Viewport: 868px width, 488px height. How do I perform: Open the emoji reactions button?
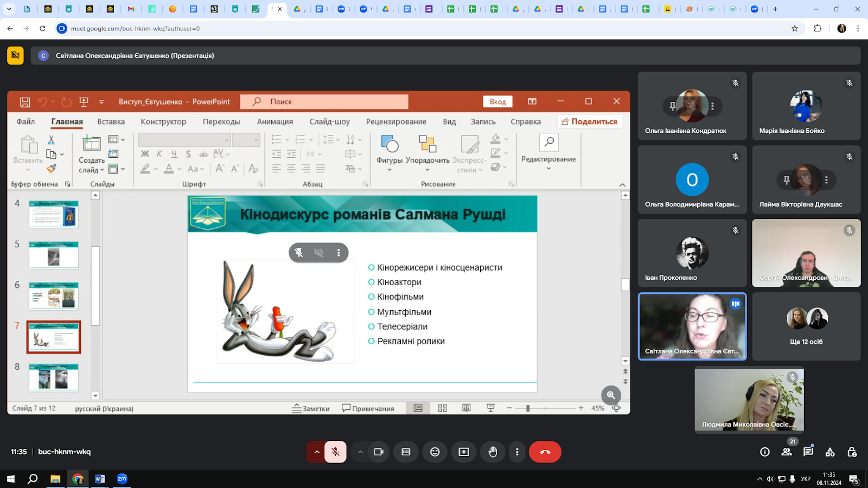[x=435, y=452]
